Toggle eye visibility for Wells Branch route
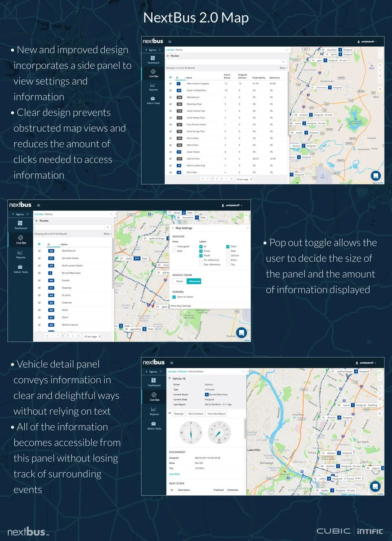Viewport: 392px width, 541px height. 39,251
